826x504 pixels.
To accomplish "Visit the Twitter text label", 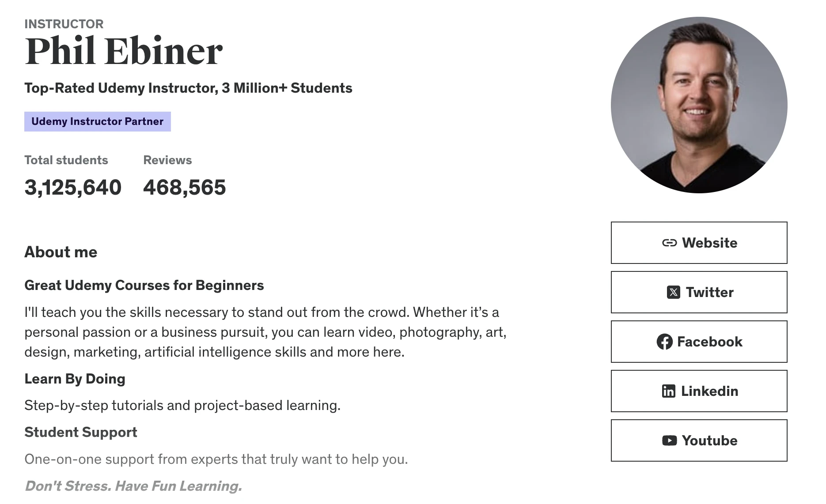I will click(x=709, y=292).
